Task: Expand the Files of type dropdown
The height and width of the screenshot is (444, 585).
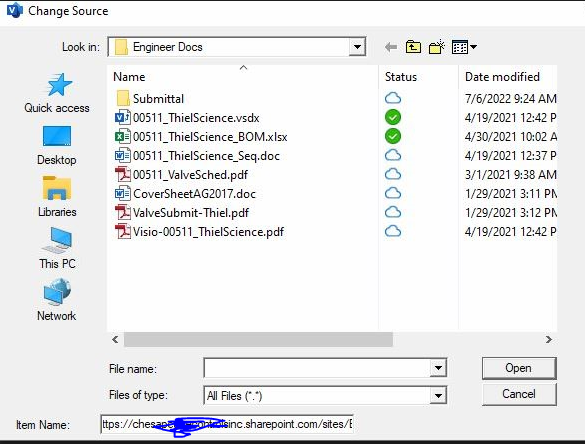Action: pos(438,395)
